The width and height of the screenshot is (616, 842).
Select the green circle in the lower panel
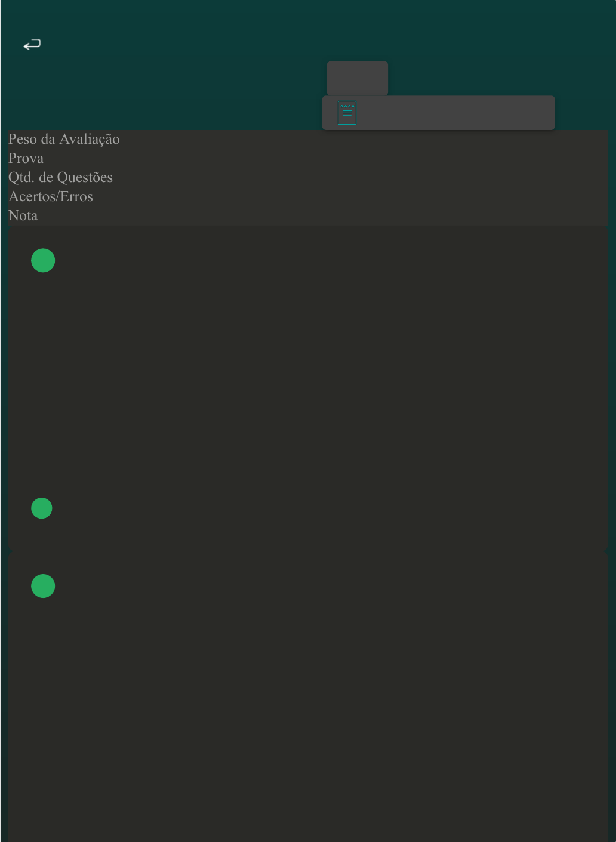pos(43,586)
